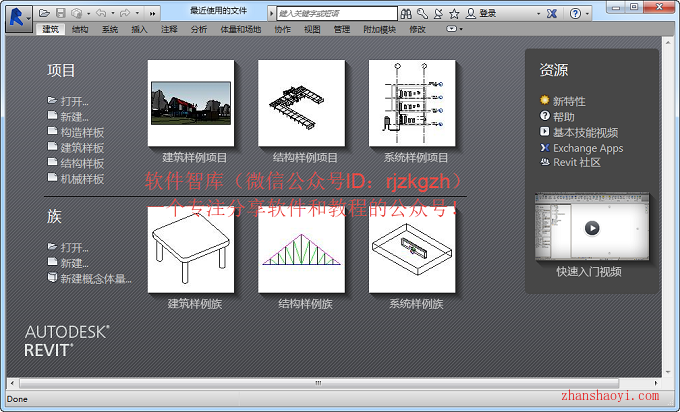Expand the 登录 account dropdown arrow
Screen dimensions: 680x412
pyautogui.click(x=539, y=14)
